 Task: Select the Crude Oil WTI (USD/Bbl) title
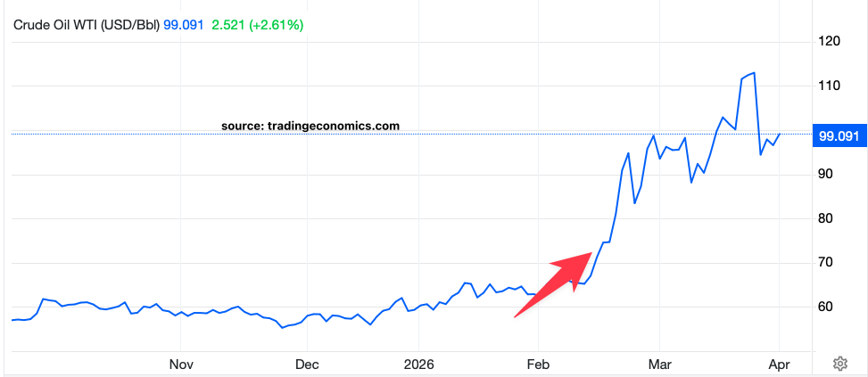click(x=86, y=25)
